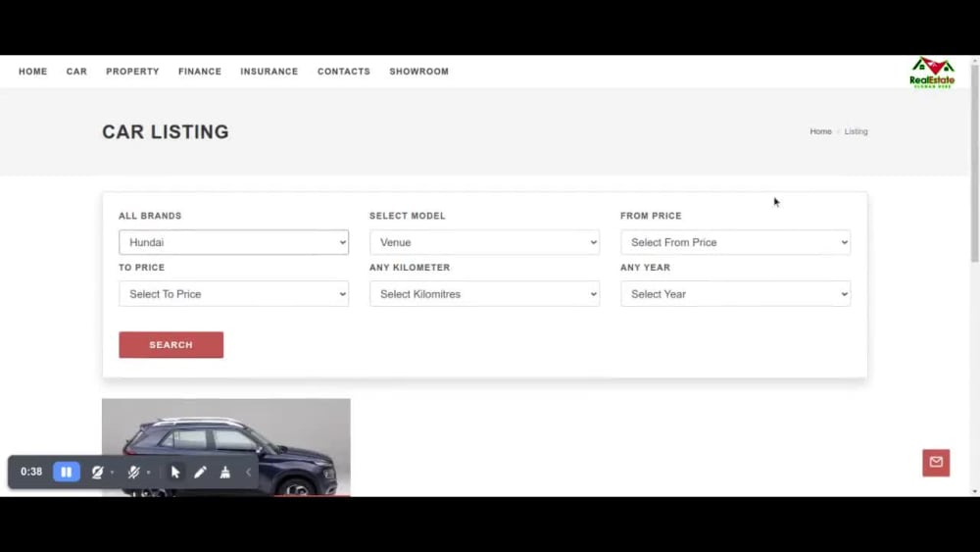Collapse the recorder toolbar chevron
980x552 pixels.
(248, 472)
